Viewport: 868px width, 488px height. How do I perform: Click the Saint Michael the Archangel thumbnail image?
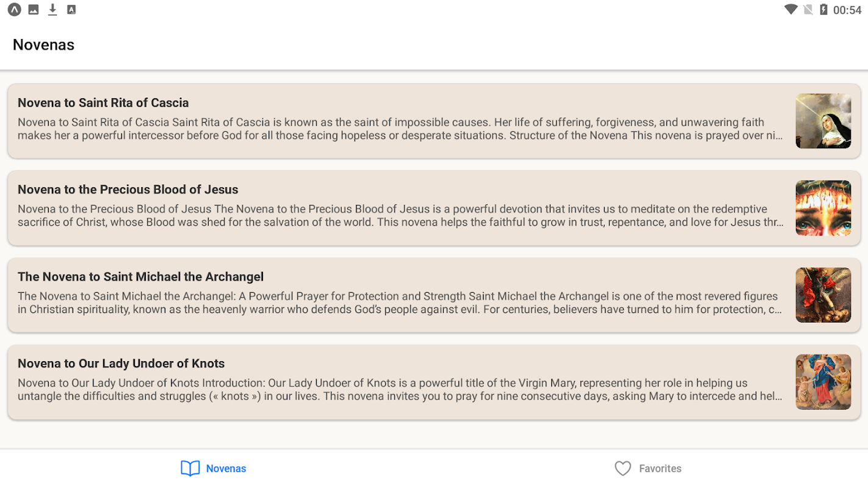click(x=823, y=295)
